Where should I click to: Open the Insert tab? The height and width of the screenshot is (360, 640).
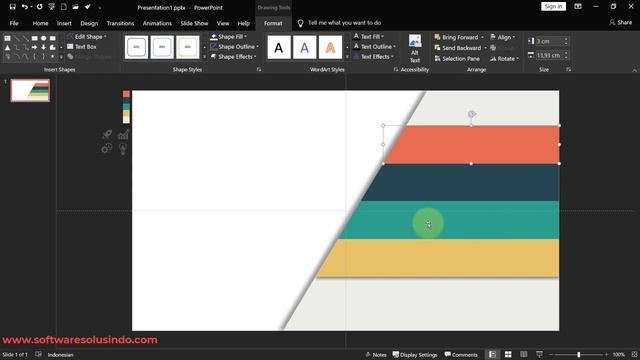pyautogui.click(x=64, y=23)
